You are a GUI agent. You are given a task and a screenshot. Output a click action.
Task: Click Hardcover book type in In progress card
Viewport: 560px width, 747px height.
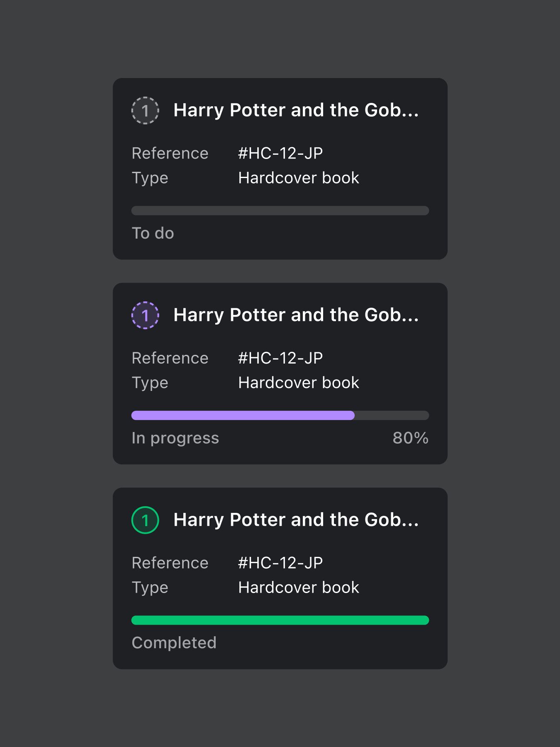(x=299, y=383)
